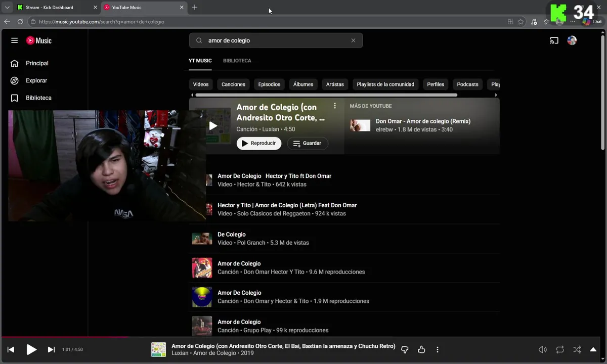Select the 1.9 M reproducciones song row
This screenshot has width=607, height=364.
pyautogui.click(x=344, y=297)
